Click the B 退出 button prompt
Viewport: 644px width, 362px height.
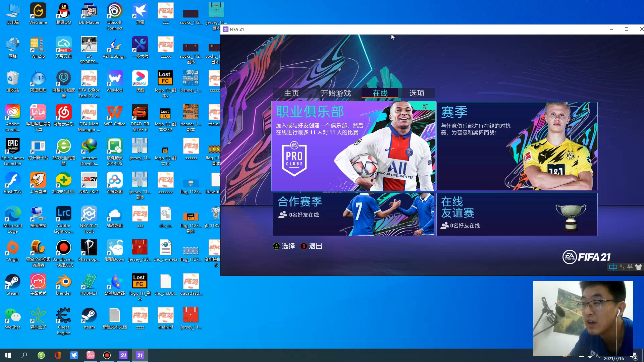click(311, 246)
